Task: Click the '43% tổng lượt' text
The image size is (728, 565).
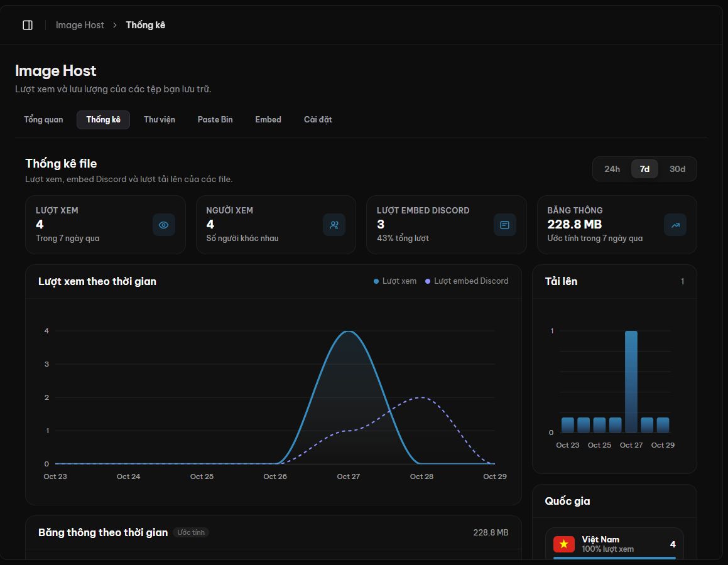Action: pyautogui.click(x=403, y=239)
